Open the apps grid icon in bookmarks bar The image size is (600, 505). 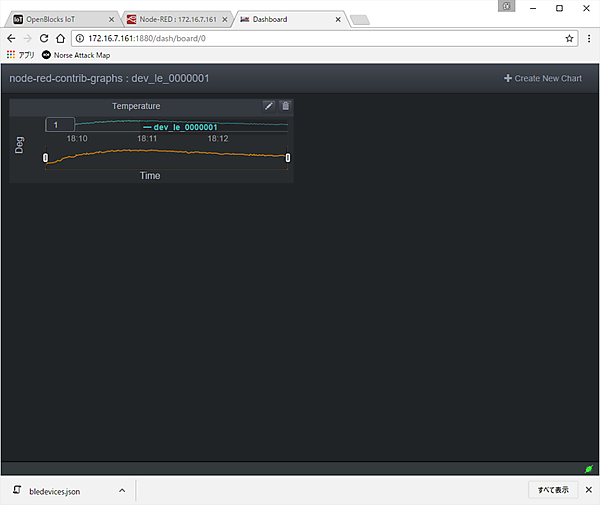tap(12, 55)
